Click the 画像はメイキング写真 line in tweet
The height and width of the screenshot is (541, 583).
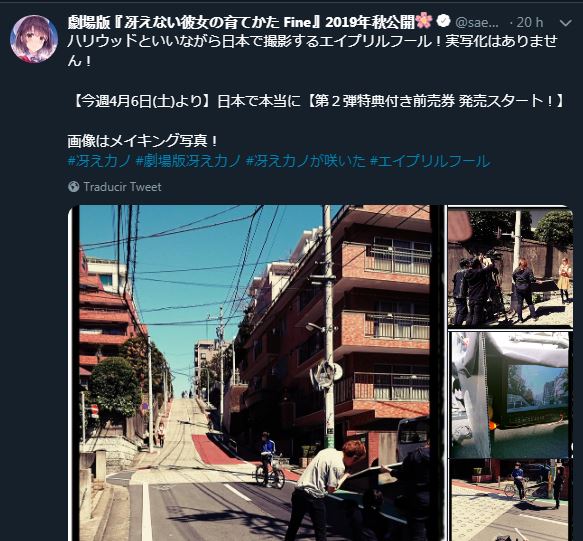coord(143,141)
